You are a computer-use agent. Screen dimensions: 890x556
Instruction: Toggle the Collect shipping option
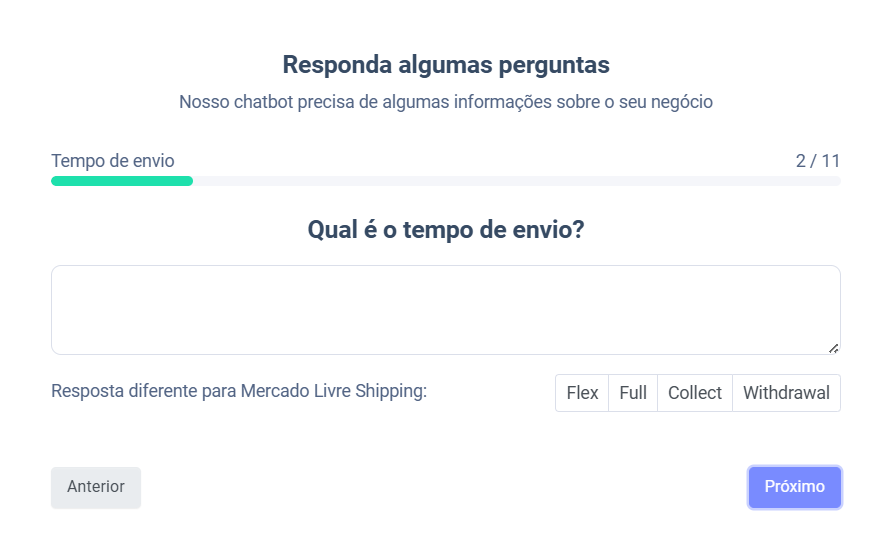(695, 393)
